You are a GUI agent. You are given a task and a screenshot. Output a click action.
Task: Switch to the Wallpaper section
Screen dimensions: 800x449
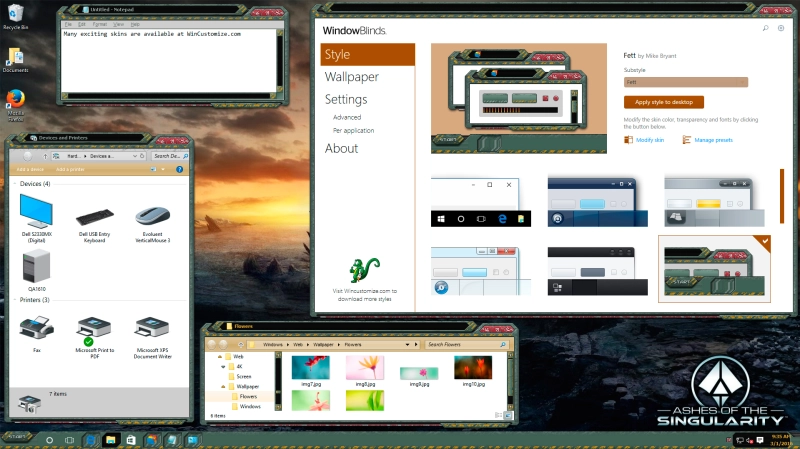click(352, 77)
